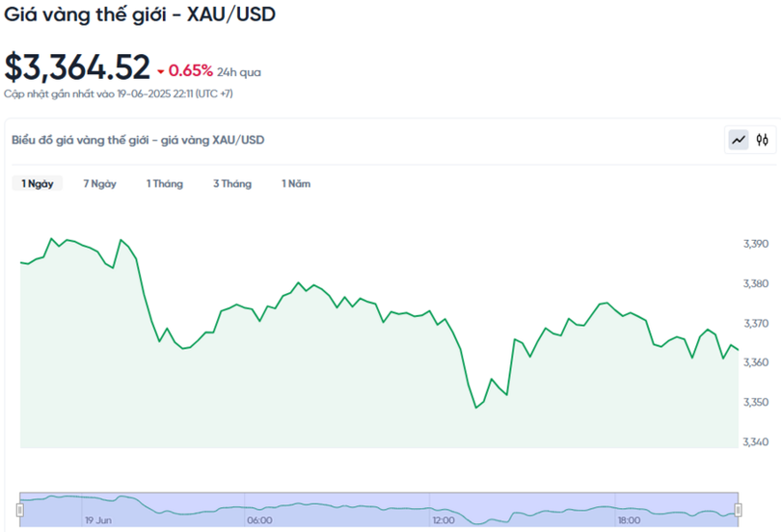Viewport: 781px width, 532px height.
Task: Switch to the candlestick chart icon
Action: (763, 140)
